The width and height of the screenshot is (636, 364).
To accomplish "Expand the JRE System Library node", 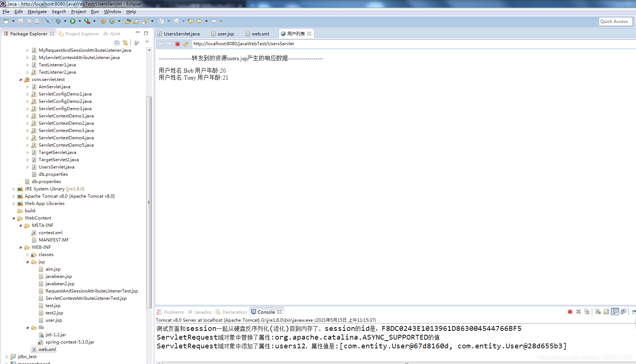I will 14,189.
